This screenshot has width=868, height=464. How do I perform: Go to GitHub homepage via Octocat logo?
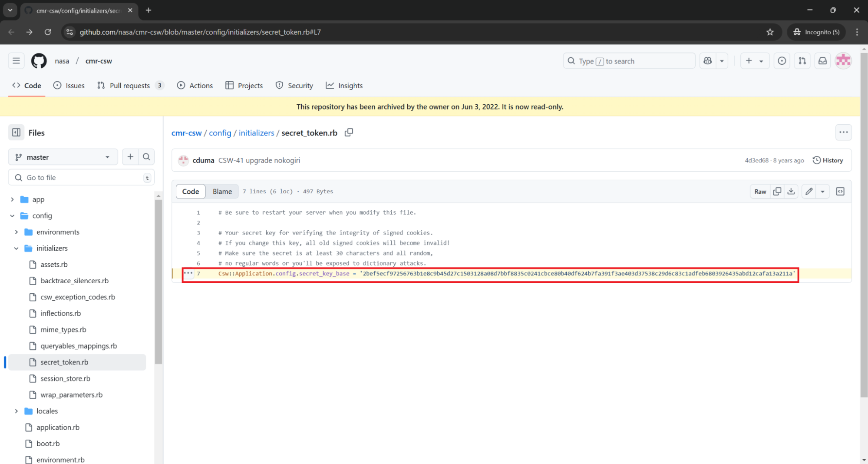point(39,61)
